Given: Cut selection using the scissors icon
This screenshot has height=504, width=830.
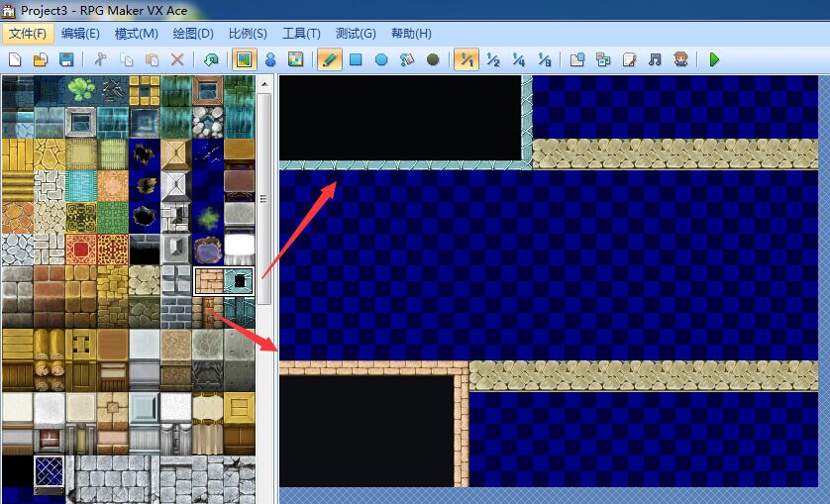Looking at the screenshot, I should [101, 59].
